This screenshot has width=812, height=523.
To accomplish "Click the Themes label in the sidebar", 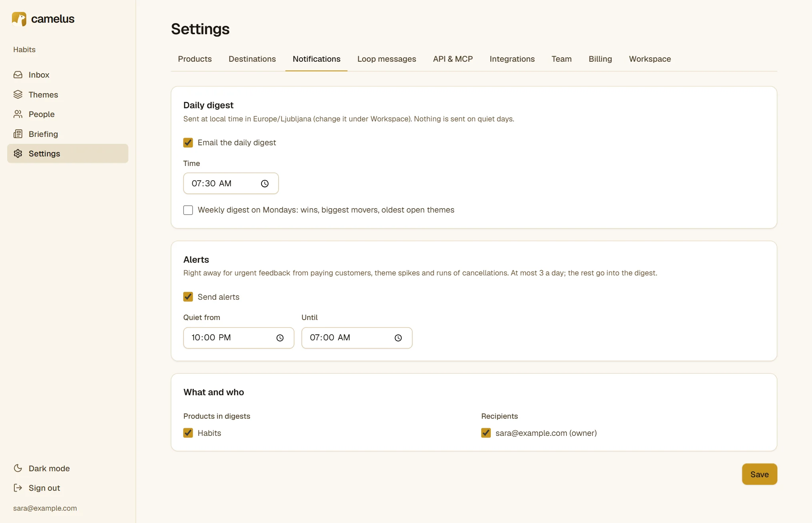I will (x=43, y=95).
